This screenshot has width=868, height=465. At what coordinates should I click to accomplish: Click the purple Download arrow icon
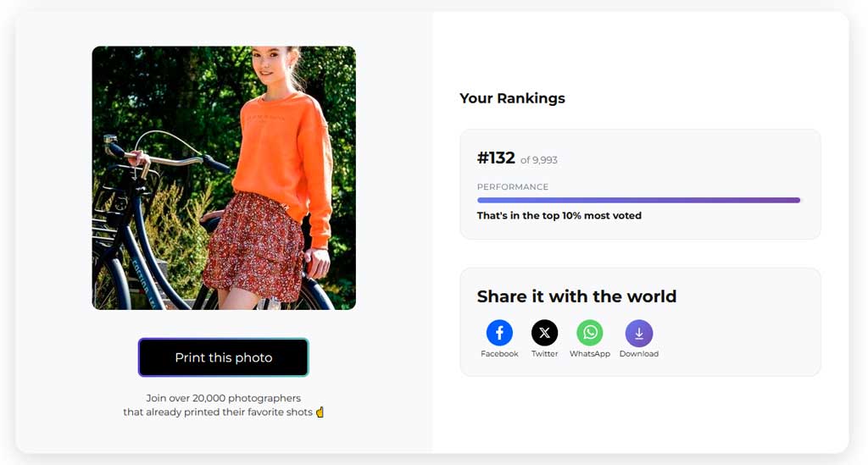click(x=639, y=333)
